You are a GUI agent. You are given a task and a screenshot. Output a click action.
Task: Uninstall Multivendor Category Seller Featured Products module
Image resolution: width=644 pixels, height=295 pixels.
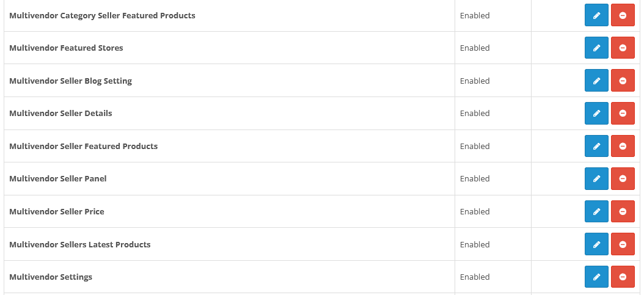point(623,15)
